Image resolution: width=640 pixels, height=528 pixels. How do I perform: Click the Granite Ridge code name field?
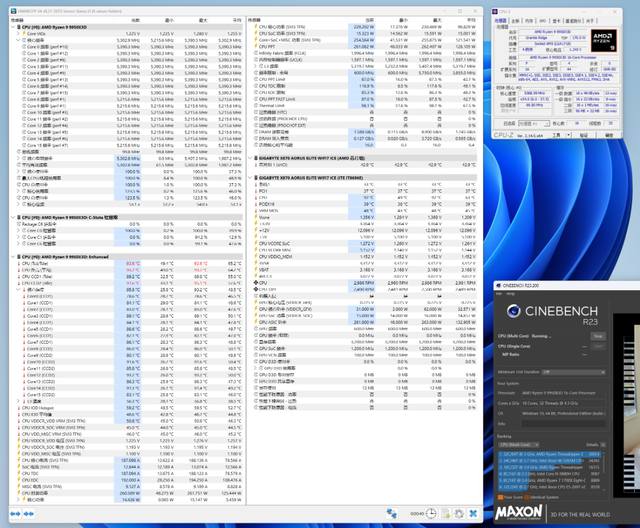(536, 38)
